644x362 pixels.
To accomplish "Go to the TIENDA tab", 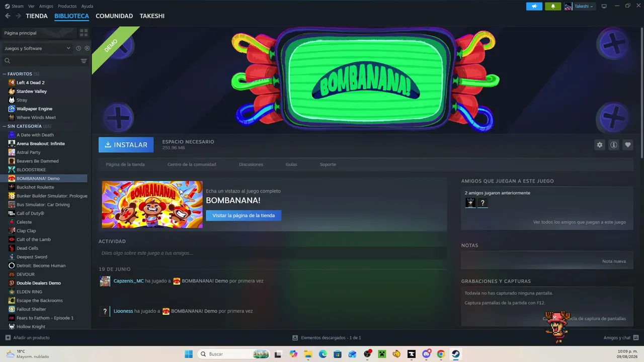I will click(37, 16).
